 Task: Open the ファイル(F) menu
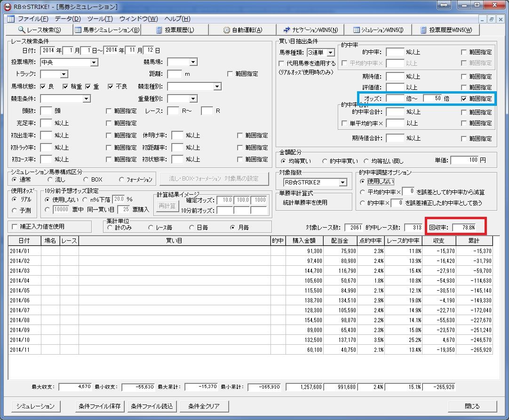click(33, 19)
